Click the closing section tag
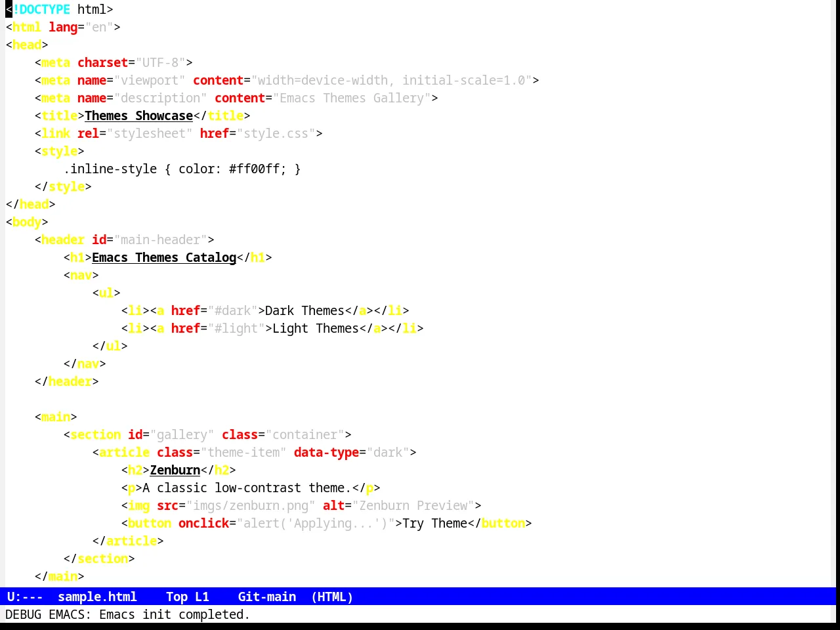 [99, 558]
